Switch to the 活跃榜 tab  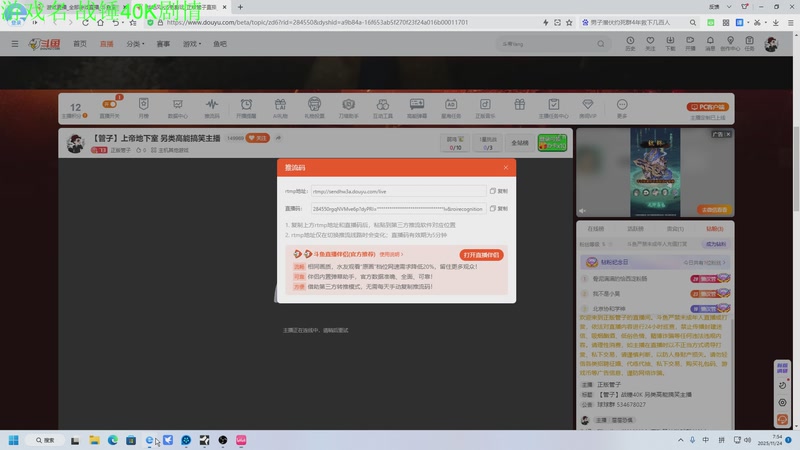635,229
